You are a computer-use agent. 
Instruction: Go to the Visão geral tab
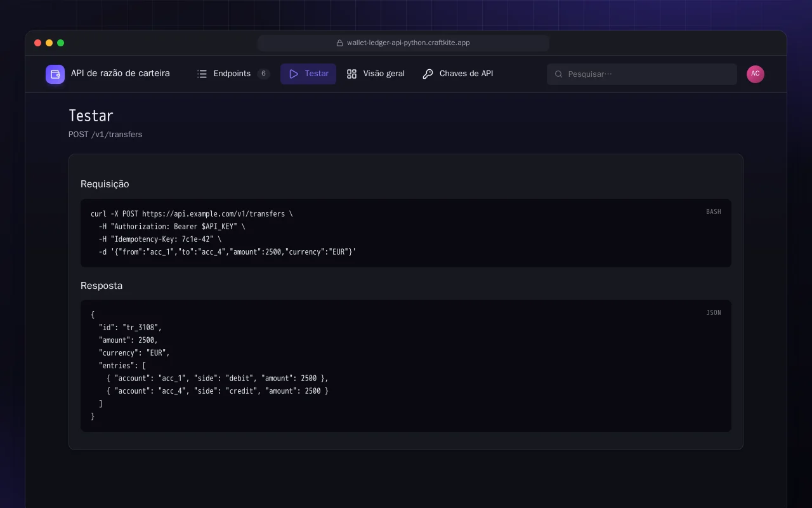pyautogui.click(x=376, y=74)
